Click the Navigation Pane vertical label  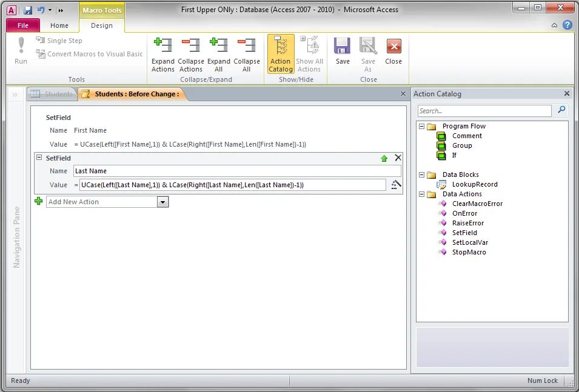pos(16,237)
